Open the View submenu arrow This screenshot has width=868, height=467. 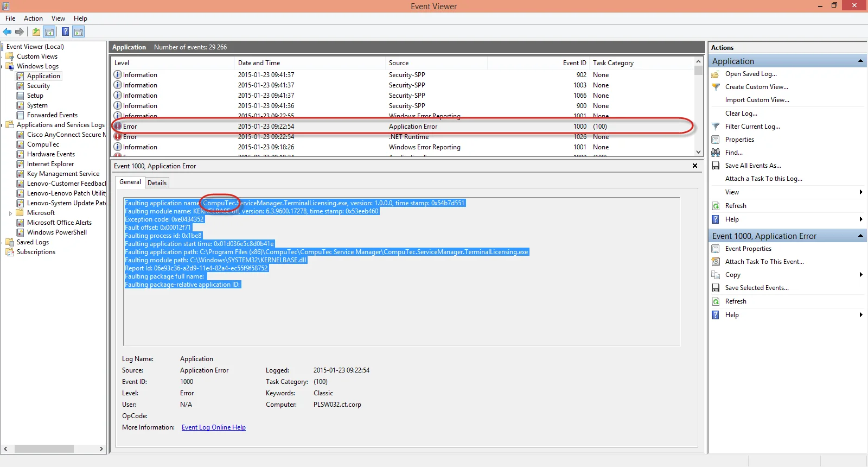point(860,192)
